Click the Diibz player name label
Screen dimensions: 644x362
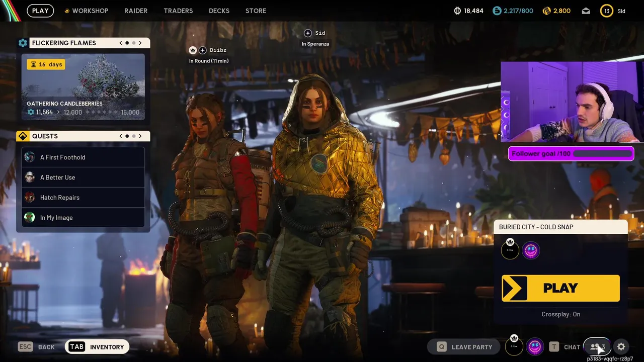(218, 50)
